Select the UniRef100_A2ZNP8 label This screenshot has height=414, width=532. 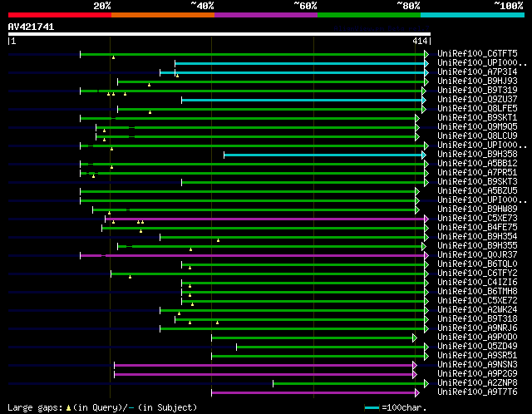(x=477, y=383)
